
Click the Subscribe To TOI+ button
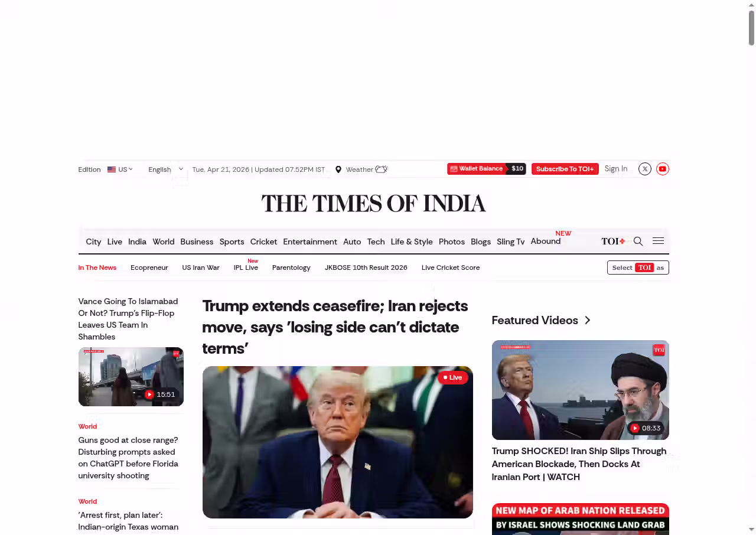[565, 169]
